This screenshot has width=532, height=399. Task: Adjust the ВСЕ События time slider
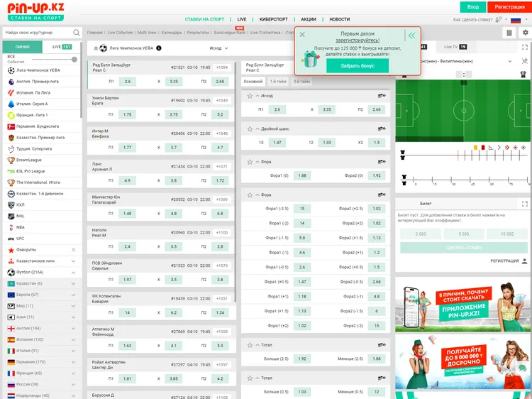(74, 59)
